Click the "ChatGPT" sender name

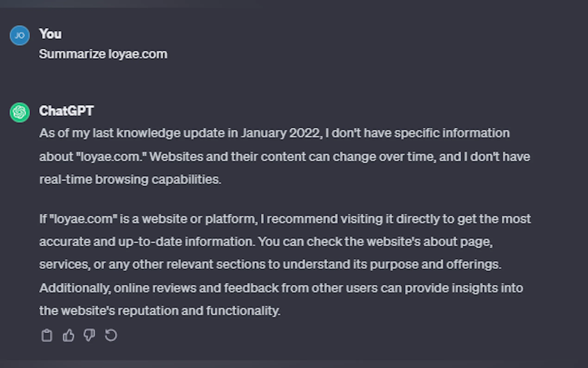coord(66,111)
